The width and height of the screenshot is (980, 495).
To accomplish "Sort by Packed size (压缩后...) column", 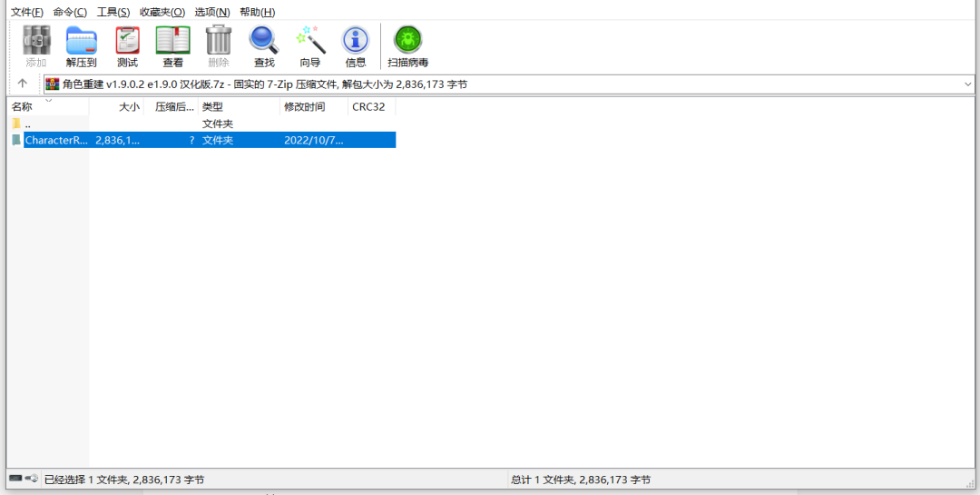I will pyautogui.click(x=171, y=107).
